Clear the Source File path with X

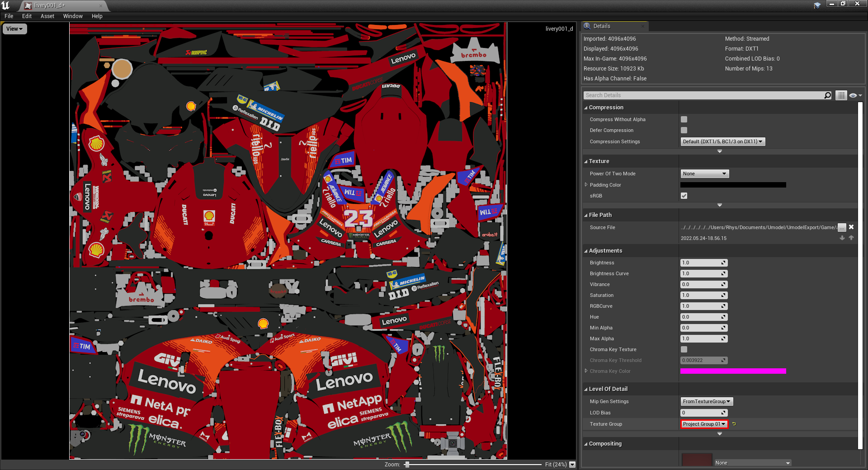coord(851,227)
